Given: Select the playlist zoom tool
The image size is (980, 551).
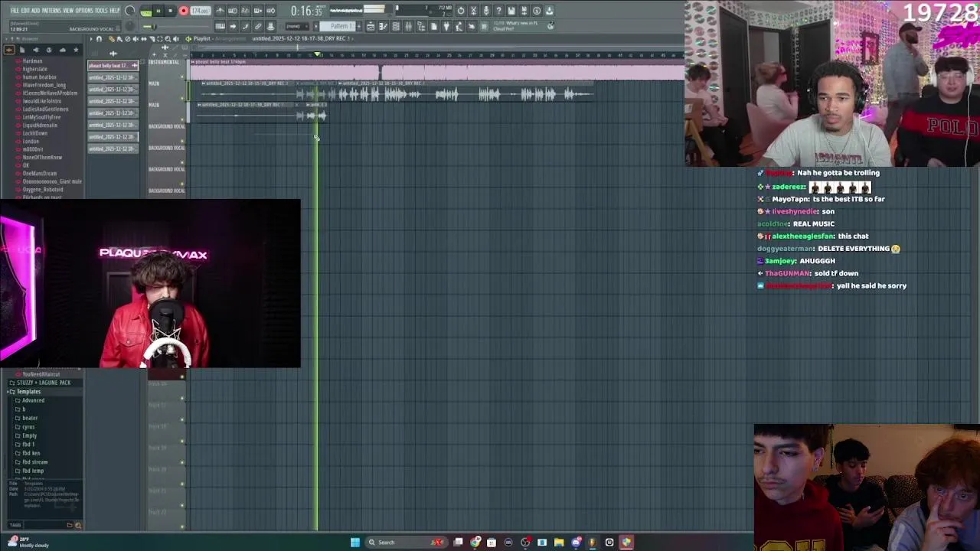Looking at the screenshot, I should pos(168,38).
